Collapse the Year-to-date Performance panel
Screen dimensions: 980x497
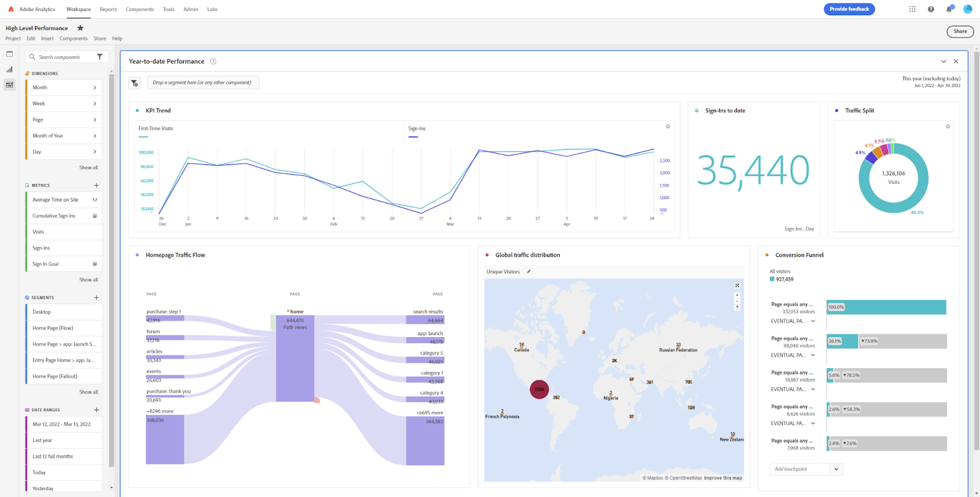click(943, 61)
